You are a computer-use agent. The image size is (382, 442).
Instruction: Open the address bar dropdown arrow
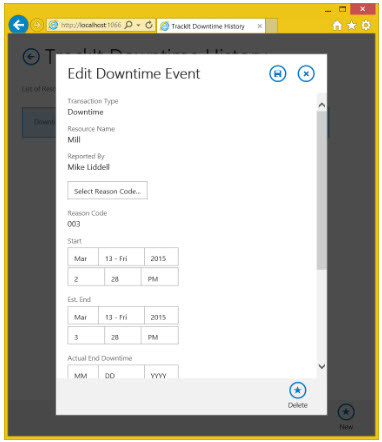[139, 25]
